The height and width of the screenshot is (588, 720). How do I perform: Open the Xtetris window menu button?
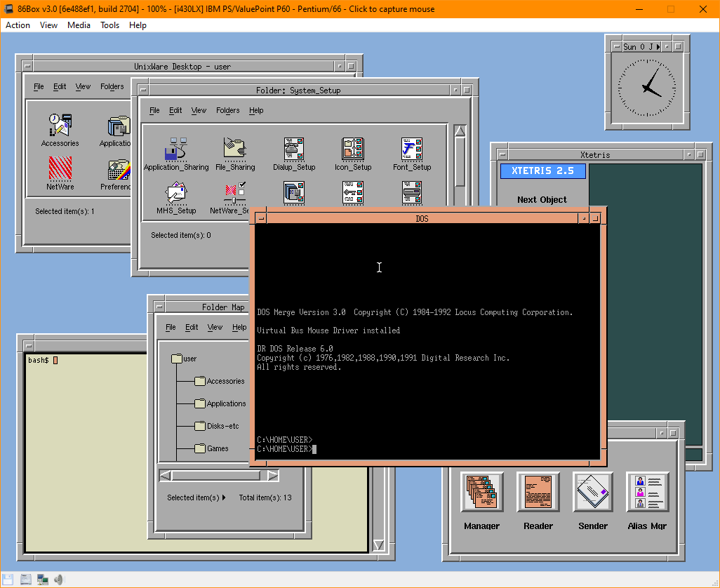coord(501,154)
